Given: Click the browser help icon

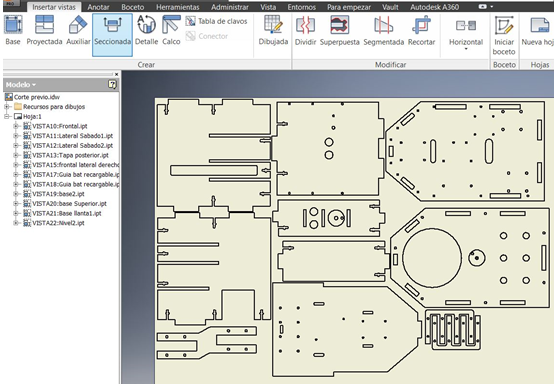Looking at the screenshot, I should 112,84.
